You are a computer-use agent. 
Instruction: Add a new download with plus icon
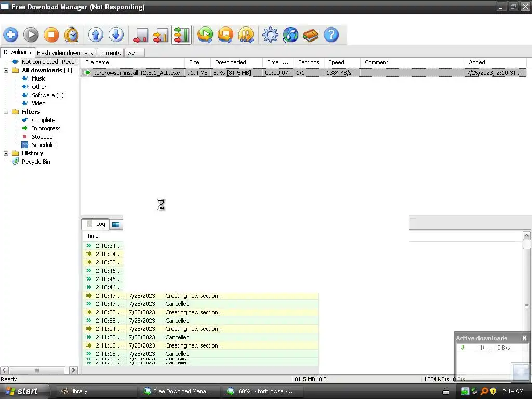point(11,35)
